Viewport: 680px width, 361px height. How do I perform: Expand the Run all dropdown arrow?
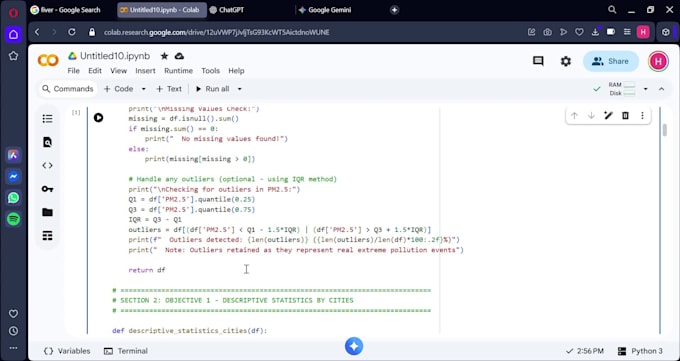point(239,89)
